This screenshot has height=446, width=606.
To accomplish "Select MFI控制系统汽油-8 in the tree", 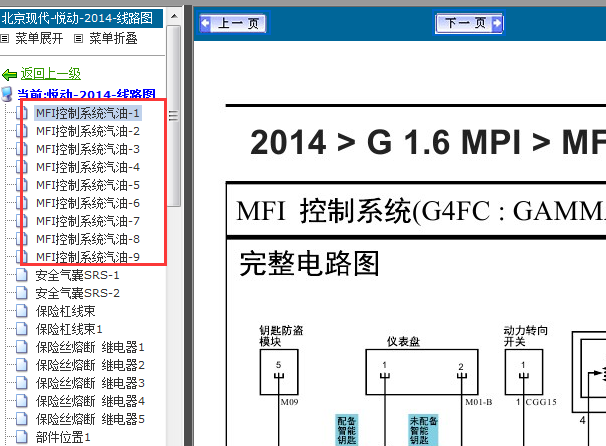I will [87, 239].
